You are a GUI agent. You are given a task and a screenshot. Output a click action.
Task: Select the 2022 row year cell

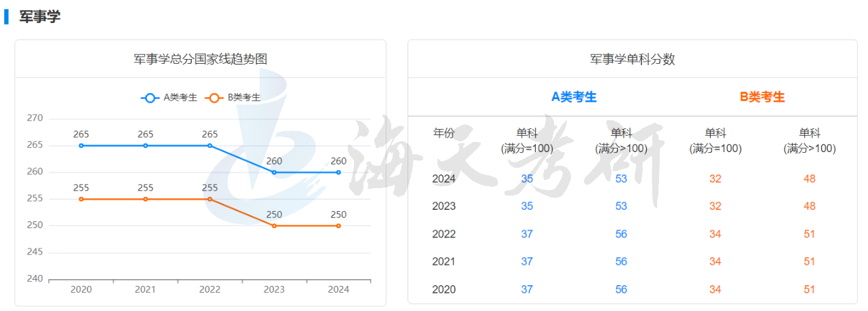pos(444,234)
